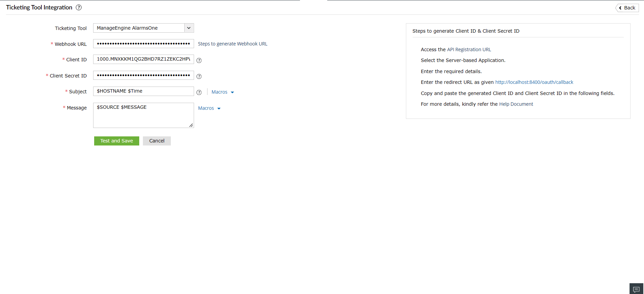This screenshot has height=294, width=644.
Task: Focus the Client ID text field
Action: [x=144, y=59]
